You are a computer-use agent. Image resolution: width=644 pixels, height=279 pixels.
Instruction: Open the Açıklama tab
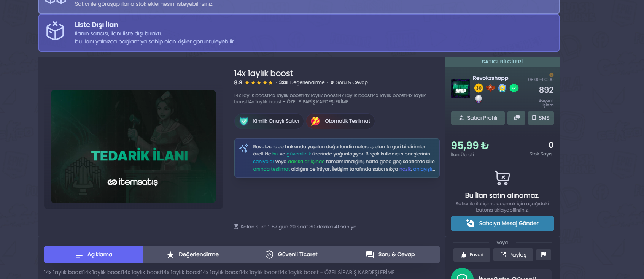pyautogui.click(x=94, y=254)
